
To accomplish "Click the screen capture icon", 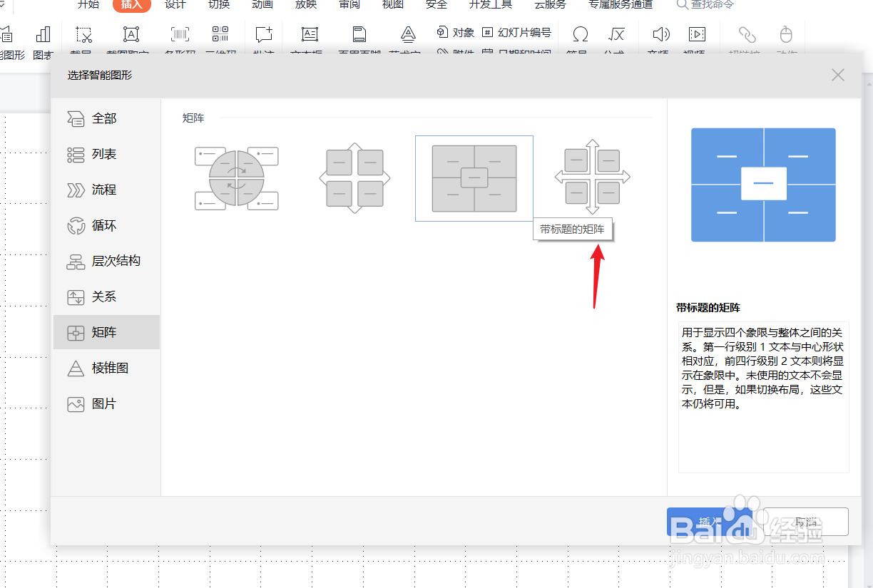I will click(84, 35).
